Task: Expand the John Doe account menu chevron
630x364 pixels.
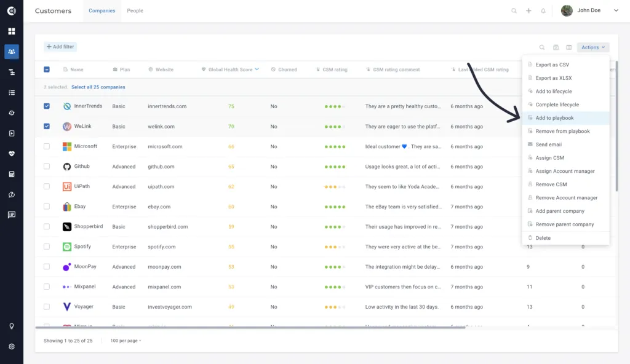Action: click(x=616, y=10)
